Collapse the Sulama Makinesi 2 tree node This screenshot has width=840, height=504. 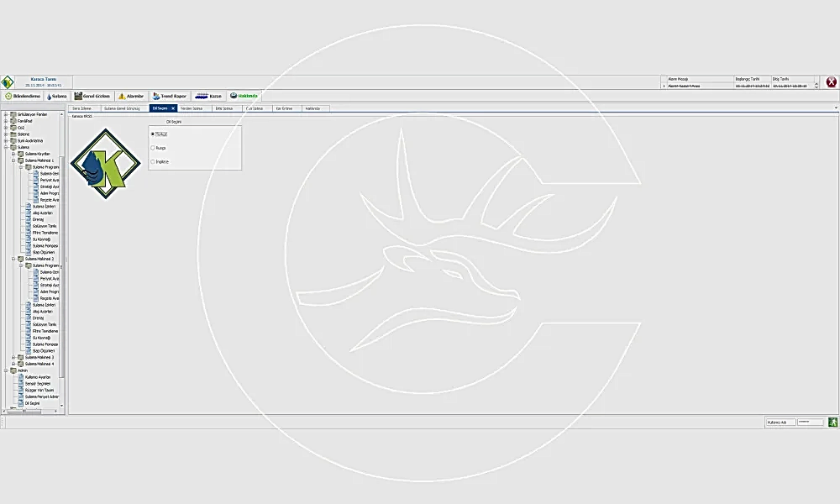click(x=13, y=259)
